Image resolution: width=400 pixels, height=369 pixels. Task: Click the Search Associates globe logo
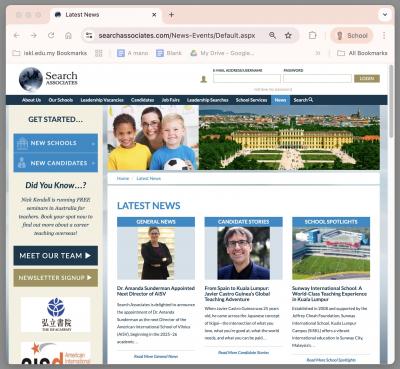click(x=31, y=79)
